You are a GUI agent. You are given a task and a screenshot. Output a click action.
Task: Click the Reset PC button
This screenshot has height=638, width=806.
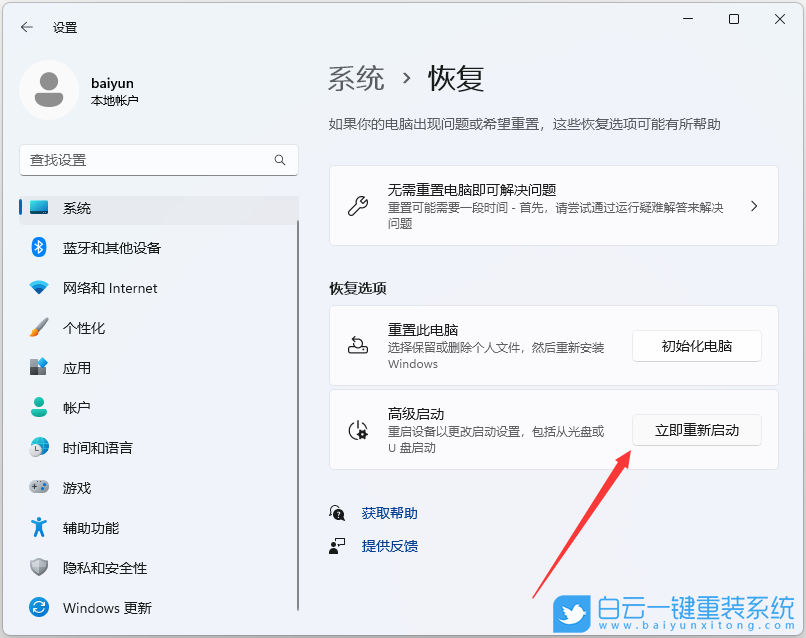coord(696,346)
